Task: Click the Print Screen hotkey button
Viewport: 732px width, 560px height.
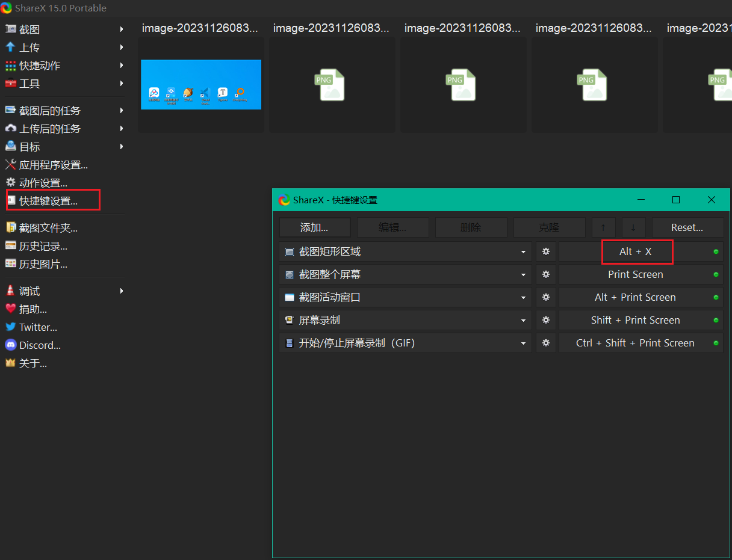Action: tap(640, 274)
